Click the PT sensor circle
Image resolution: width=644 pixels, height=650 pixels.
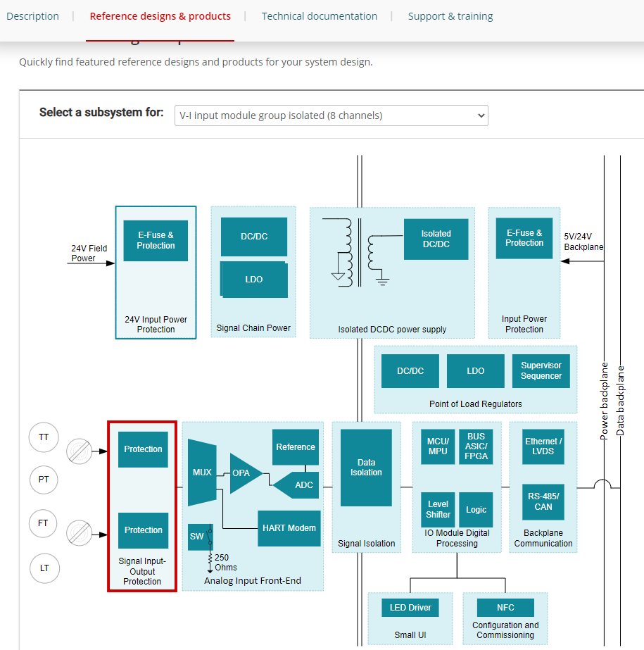tap(44, 480)
